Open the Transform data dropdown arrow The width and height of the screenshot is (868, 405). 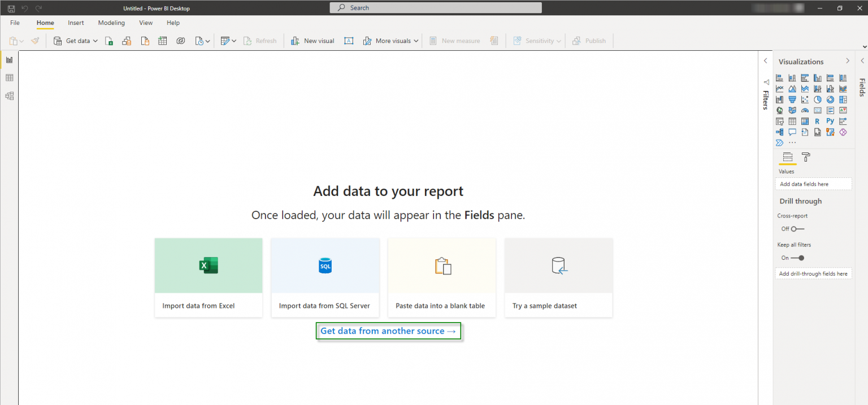[233, 40]
